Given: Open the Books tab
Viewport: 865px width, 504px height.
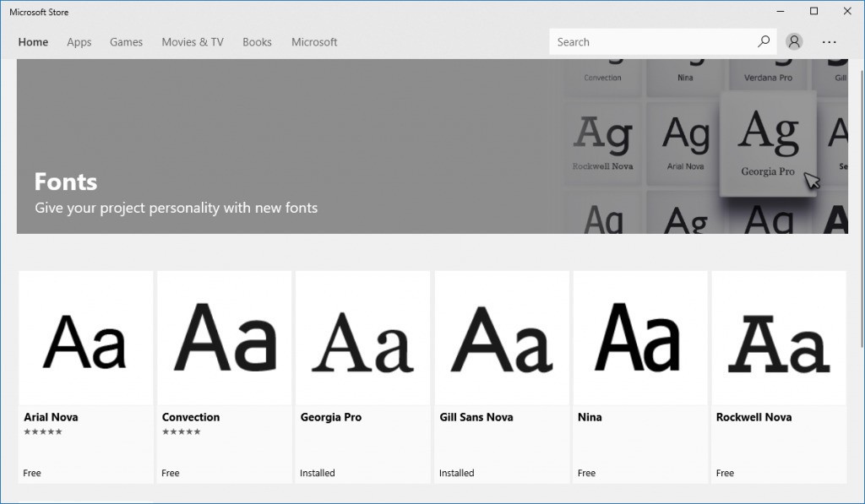Looking at the screenshot, I should tap(257, 42).
